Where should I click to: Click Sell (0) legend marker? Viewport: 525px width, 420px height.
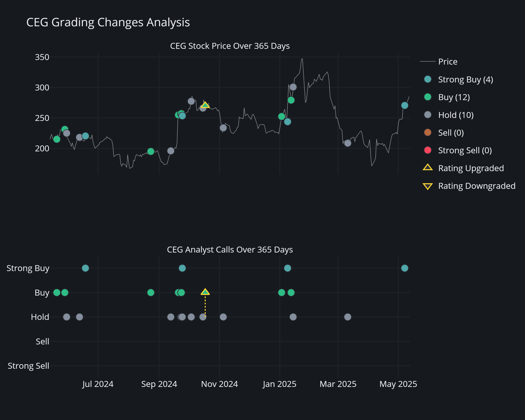tap(428, 132)
